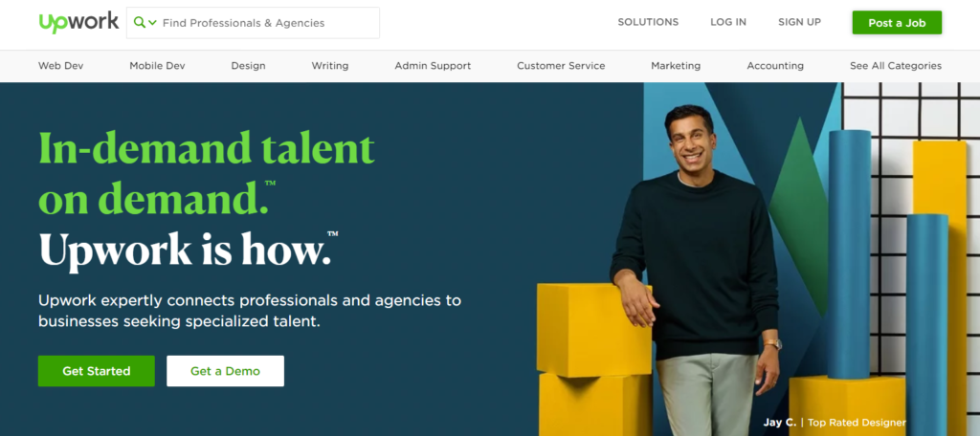980x436 pixels.
Task: Open the SOLUTIONS menu
Action: (648, 22)
